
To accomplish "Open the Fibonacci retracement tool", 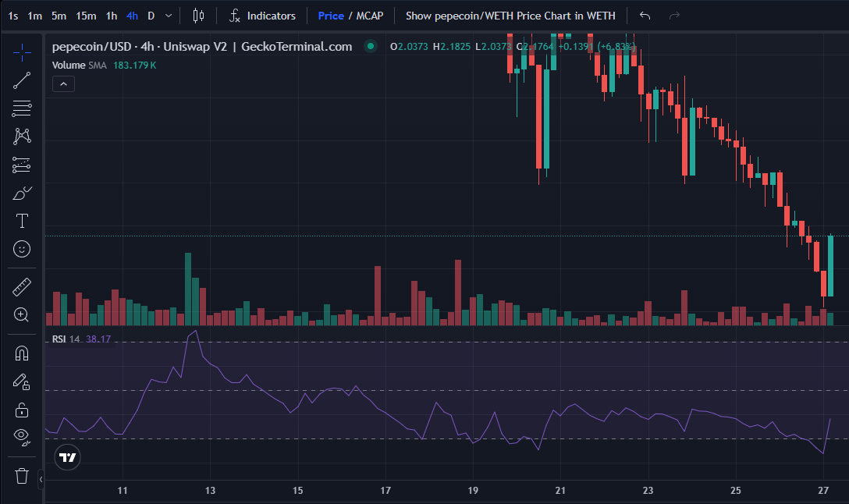I will click(x=22, y=108).
